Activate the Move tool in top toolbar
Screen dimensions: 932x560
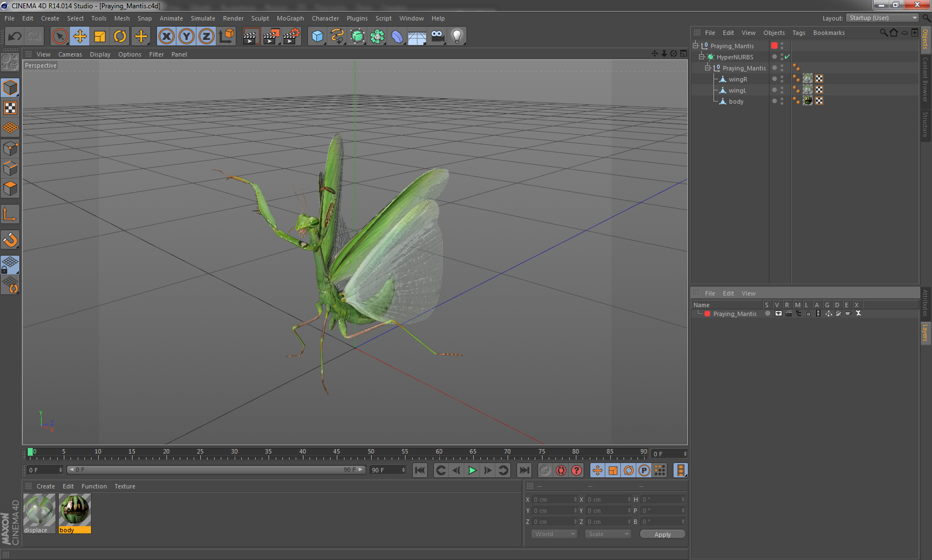[x=80, y=37]
